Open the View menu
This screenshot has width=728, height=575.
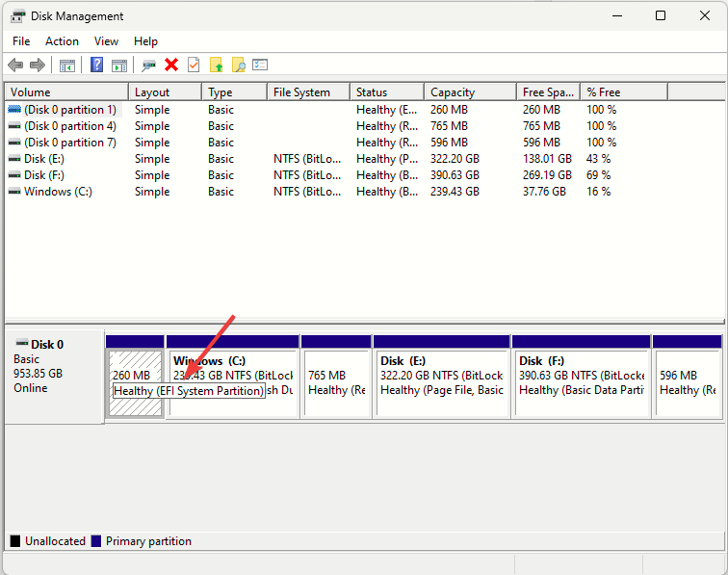(x=106, y=41)
